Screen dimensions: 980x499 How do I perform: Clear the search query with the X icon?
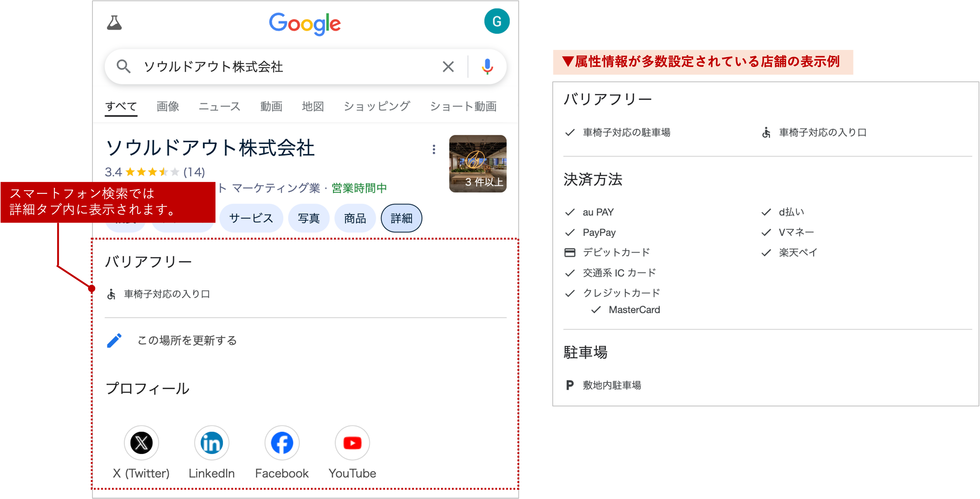pyautogui.click(x=448, y=66)
